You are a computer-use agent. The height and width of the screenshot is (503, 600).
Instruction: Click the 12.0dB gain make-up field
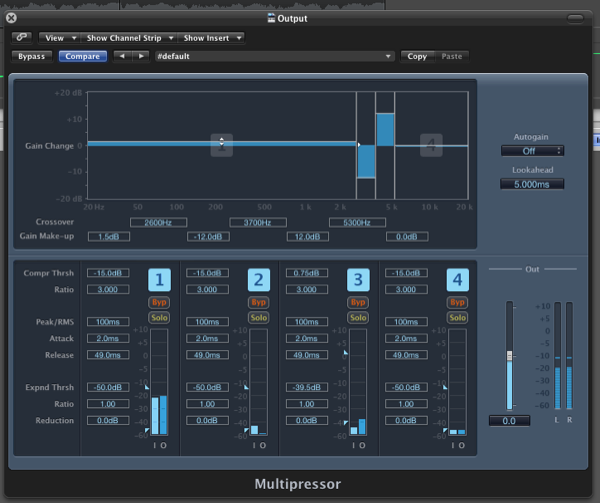pyautogui.click(x=308, y=236)
